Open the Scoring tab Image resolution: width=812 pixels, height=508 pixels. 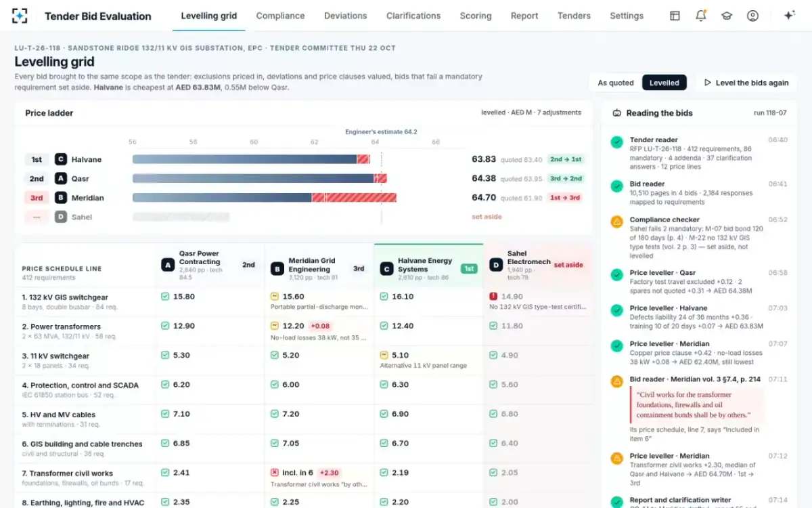(476, 16)
